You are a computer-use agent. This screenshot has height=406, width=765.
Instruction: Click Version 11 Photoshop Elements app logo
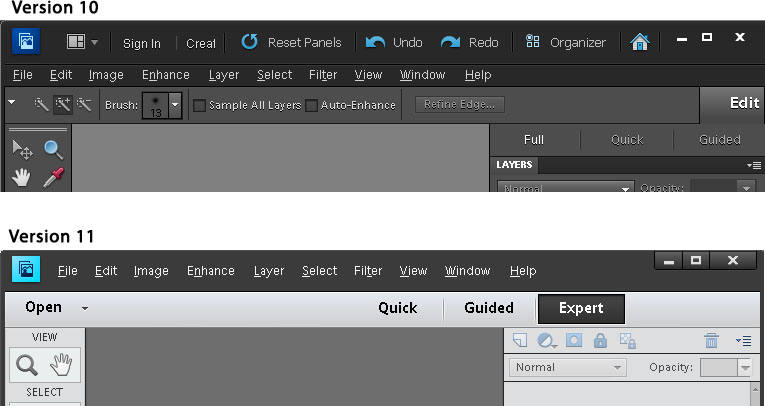click(x=26, y=269)
